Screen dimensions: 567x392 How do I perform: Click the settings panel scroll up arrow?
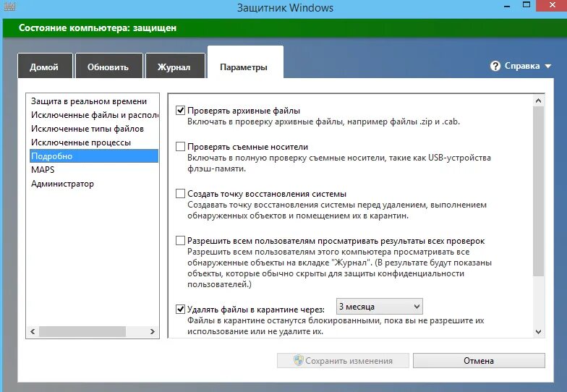[x=538, y=101]
